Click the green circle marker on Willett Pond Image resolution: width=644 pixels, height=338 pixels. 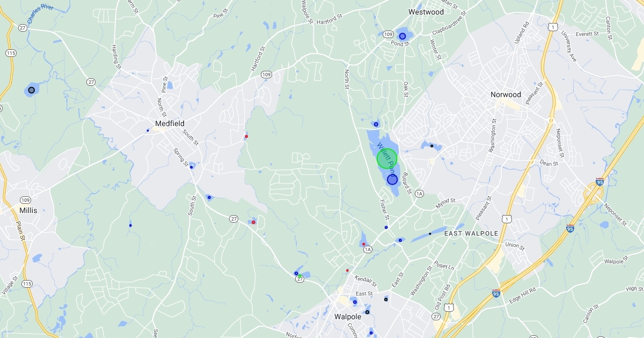click(387, 159)
